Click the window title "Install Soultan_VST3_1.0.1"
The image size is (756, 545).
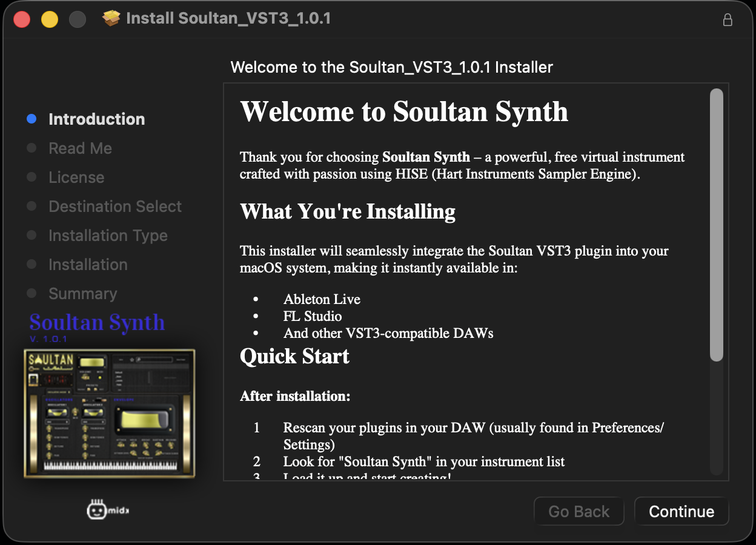(228, 19)
